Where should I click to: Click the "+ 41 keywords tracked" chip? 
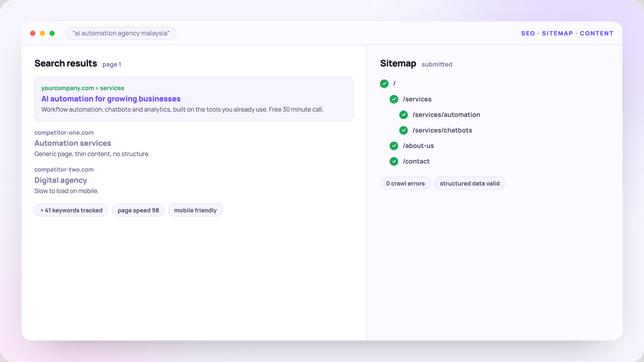(72, 210)
